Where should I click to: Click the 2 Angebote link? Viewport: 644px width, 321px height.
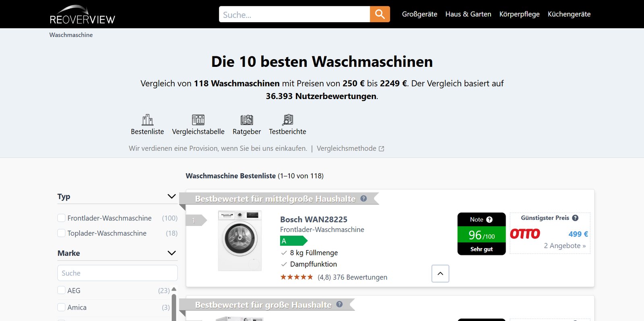tap(565, 246)
